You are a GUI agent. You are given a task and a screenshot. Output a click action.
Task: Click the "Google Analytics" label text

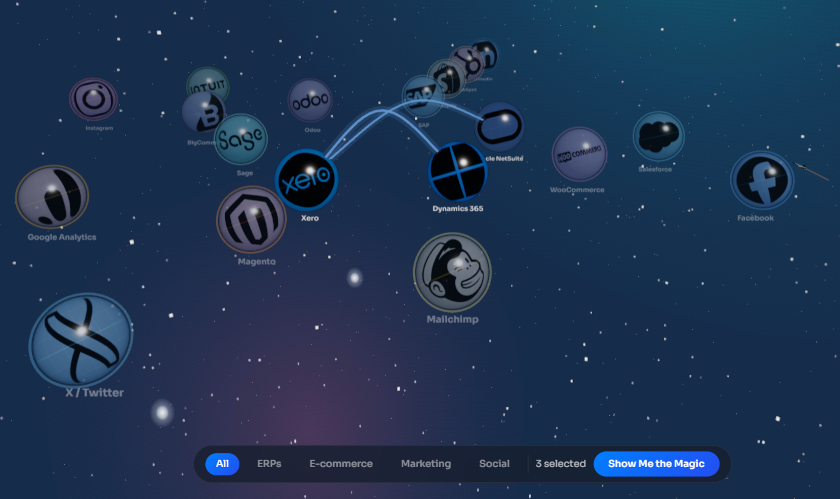[x=62, y=237]
